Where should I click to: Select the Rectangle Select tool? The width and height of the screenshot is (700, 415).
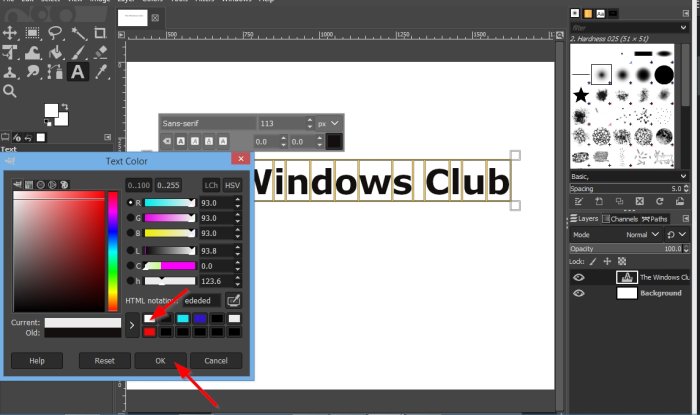tap(32, 33)
